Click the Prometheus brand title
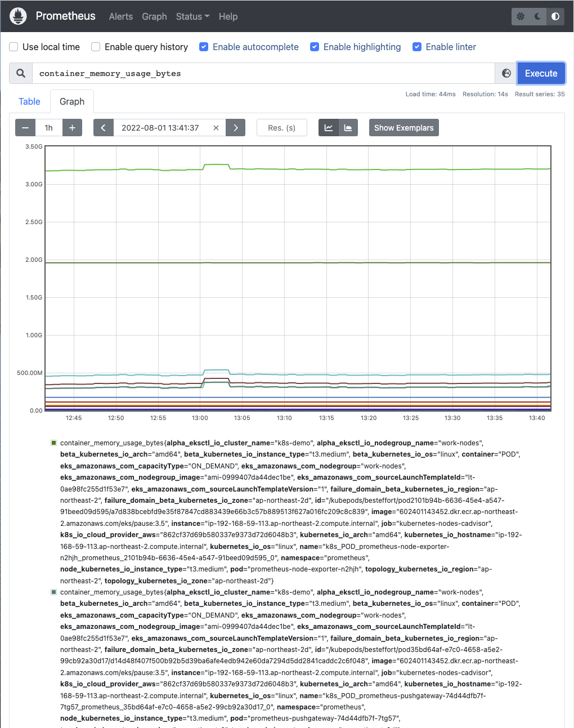This screenshot has height=728, width=574. point(65,16)
